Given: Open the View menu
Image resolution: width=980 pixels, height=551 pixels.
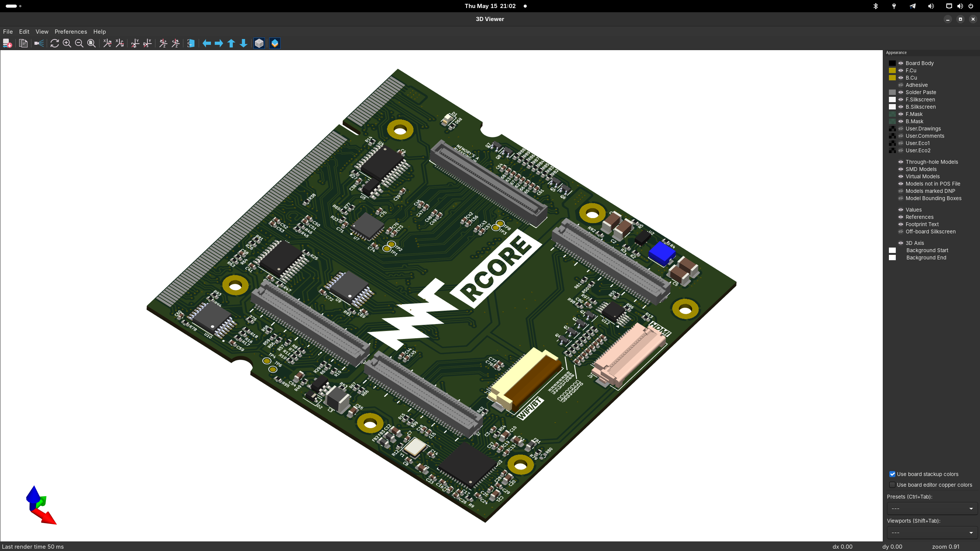Looking at the screenshot, I should pyautogui.click(x=42, y=32).
